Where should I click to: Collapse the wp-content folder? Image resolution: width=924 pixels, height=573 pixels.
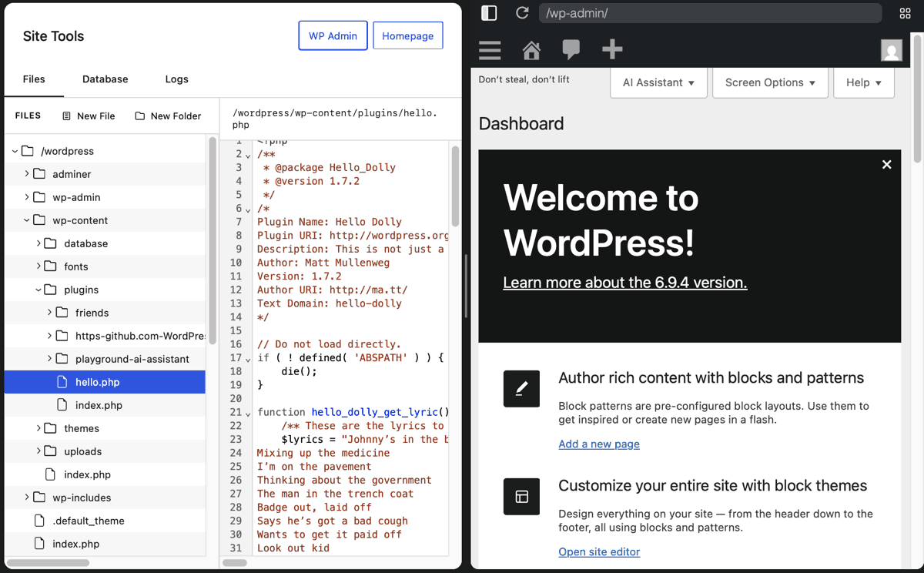pyautogui.click(x=26, y=219)
